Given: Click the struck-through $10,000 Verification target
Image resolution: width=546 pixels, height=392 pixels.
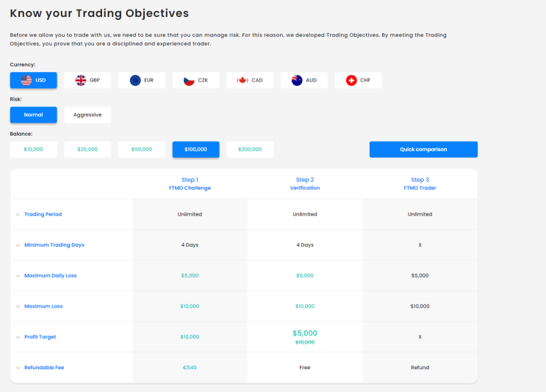Looking at the screenshot, I should point(305,342).
